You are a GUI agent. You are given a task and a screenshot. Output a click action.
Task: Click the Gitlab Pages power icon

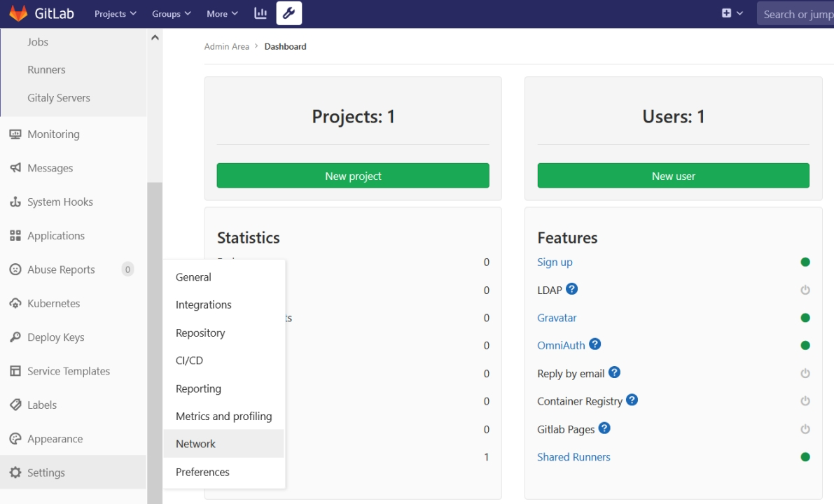[x=805, y=429]
